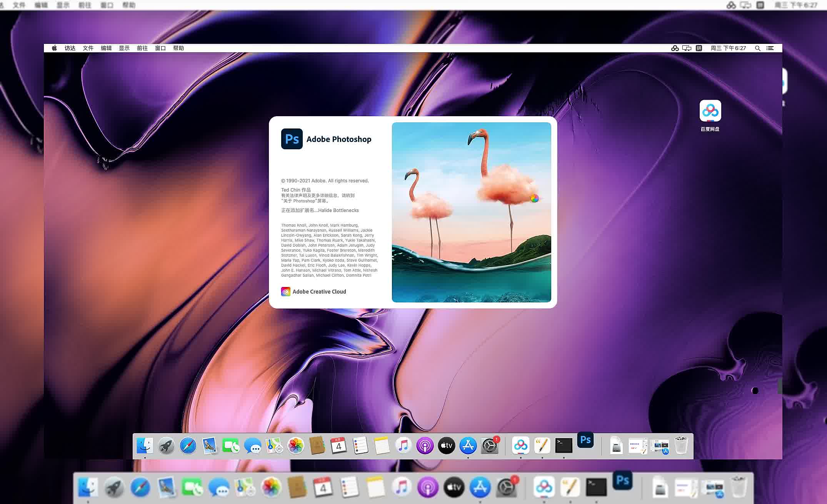Open Baidu Netdisk icon in sharp dock

521,446
